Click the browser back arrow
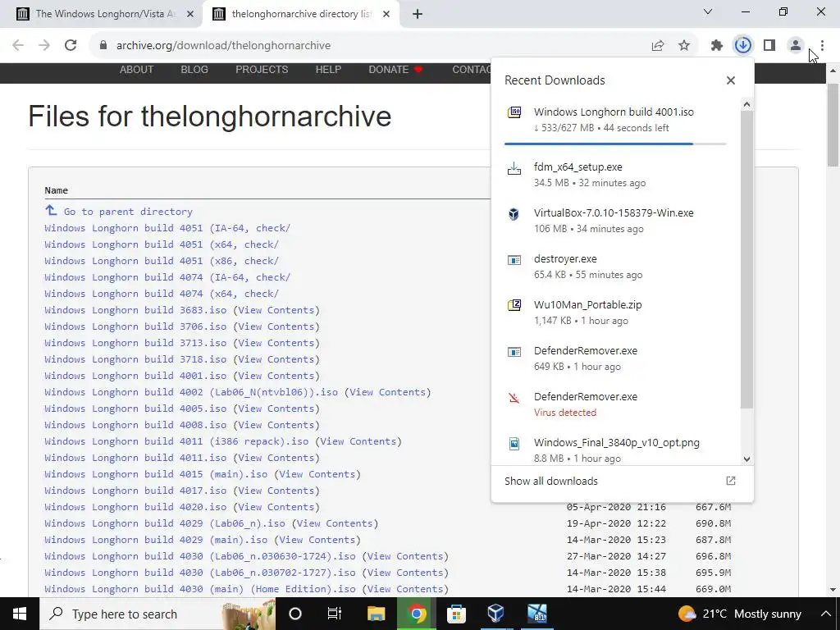This screenshot has height=630, width=840. (18, 46)
